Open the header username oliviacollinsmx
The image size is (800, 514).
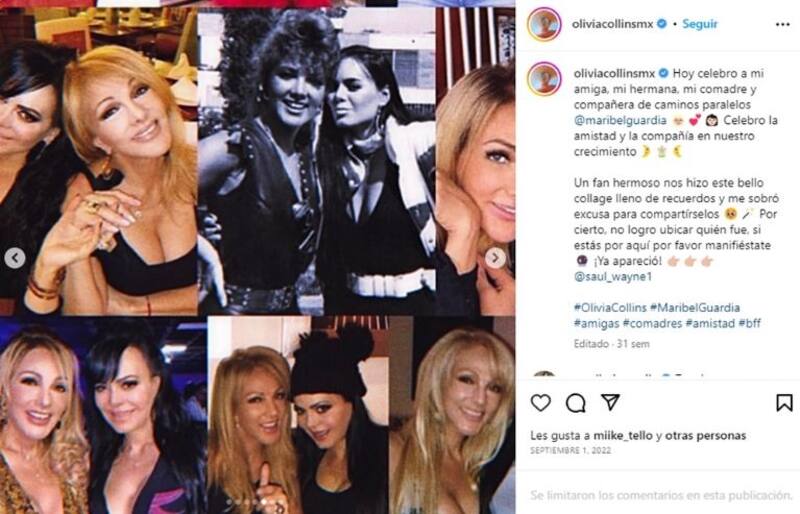click(612, 24)
